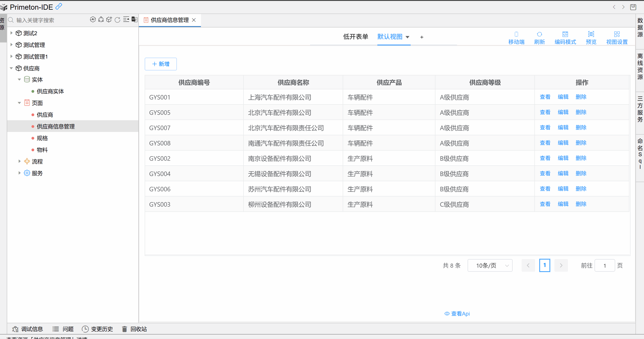Click the 查看Api link
This screenshot has height=339, width=644.
click(457, 314)
